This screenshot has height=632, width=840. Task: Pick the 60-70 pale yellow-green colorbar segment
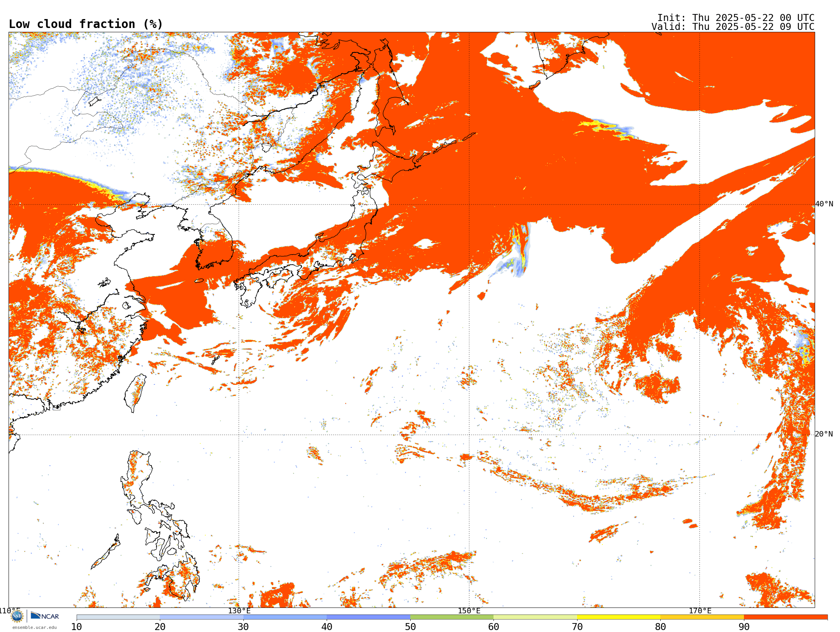click(x=535, y=617)
